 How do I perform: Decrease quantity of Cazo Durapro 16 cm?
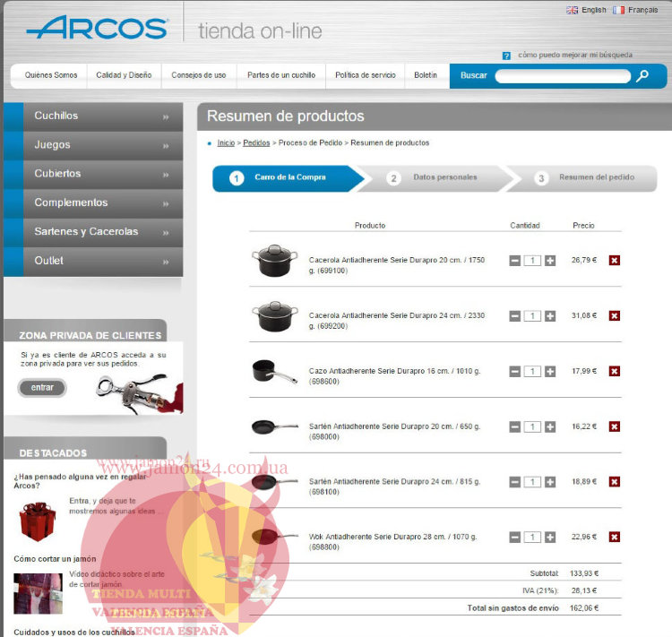tap(514, 371)
